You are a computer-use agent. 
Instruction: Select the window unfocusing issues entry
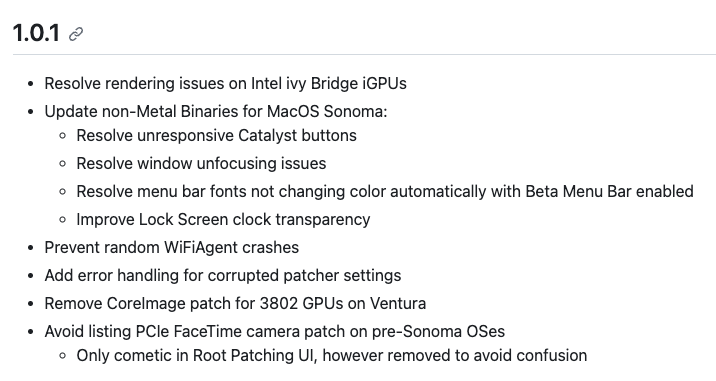tap(201, 164)
